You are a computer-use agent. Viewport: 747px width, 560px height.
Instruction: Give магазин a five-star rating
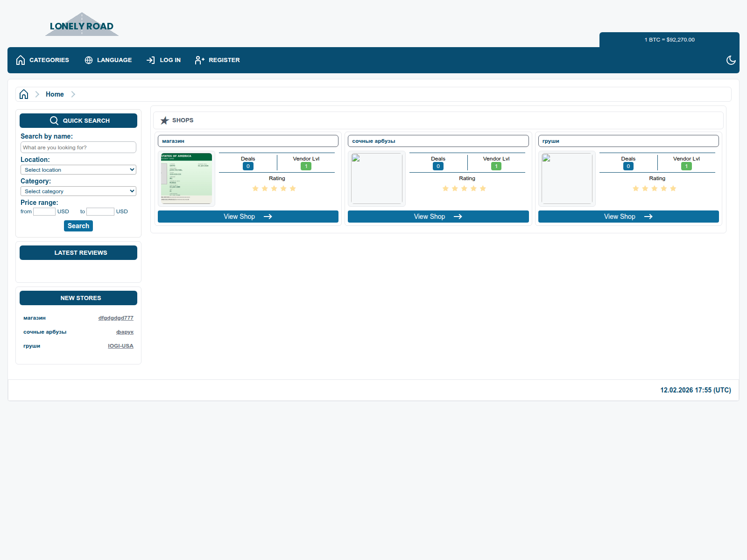click(x=293, y=189)
